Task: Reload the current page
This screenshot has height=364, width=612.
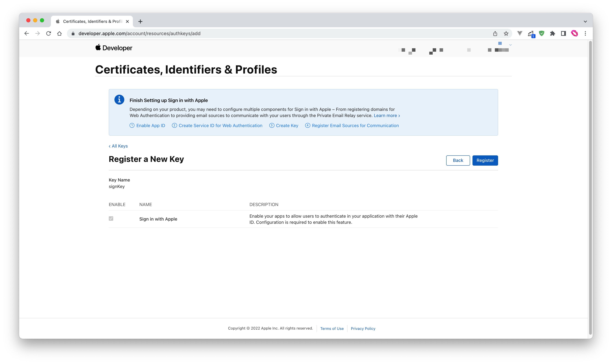Action: (x=49, y=34)
